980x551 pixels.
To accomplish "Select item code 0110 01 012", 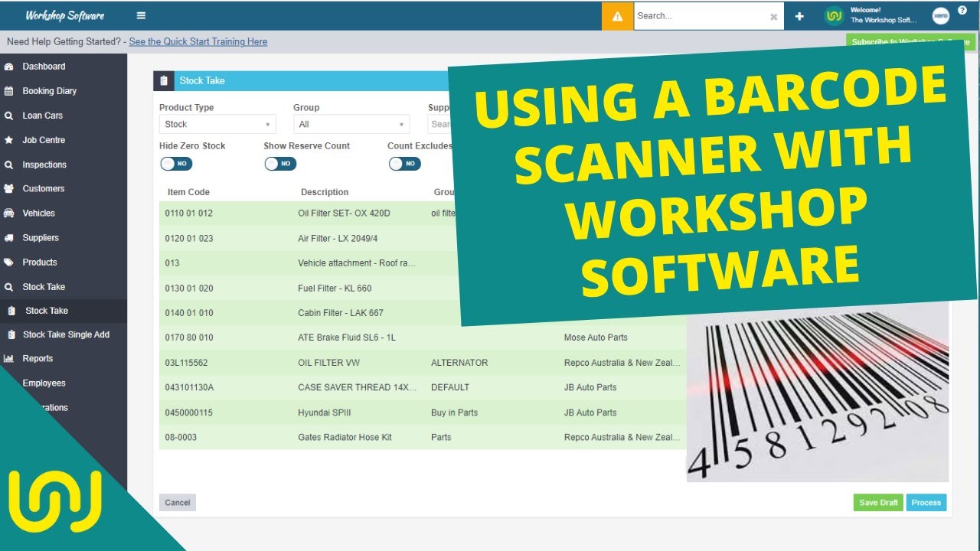I will tap(189, 214).
